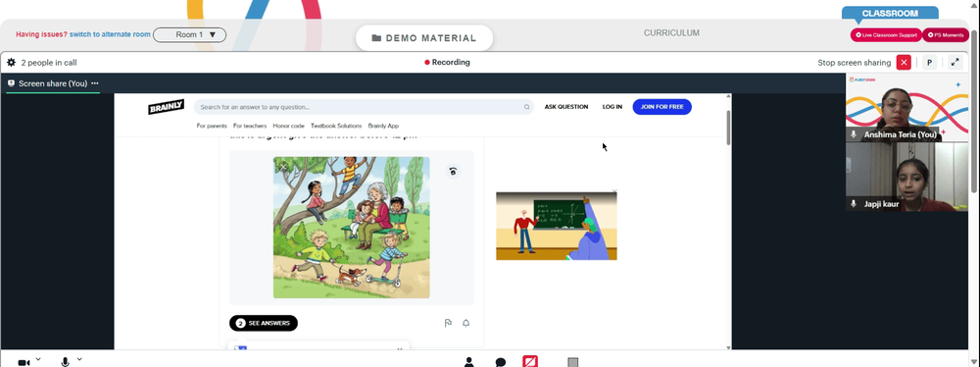This screenshot has width=980, height=367.
Task: Click the gray icon right of screen share
Action: (572, 362)
